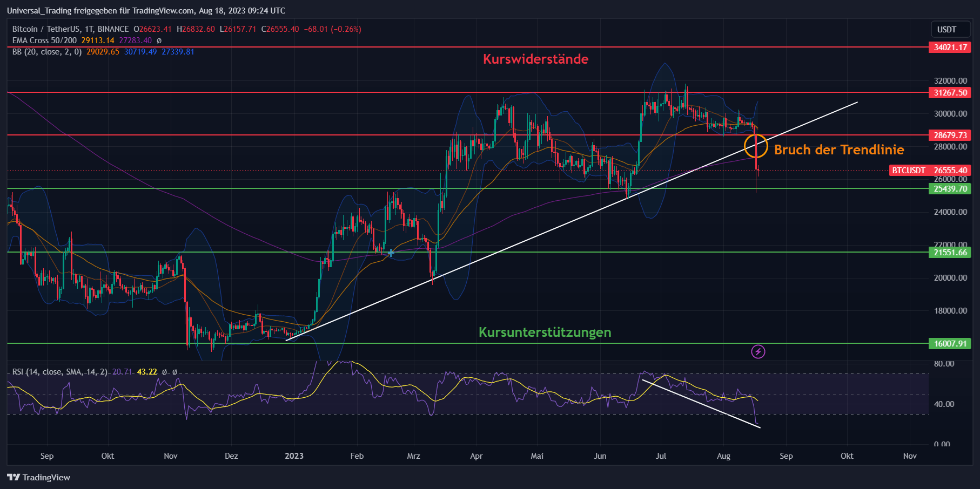Click the Bollinger value 29029.65

coord(103,52)
